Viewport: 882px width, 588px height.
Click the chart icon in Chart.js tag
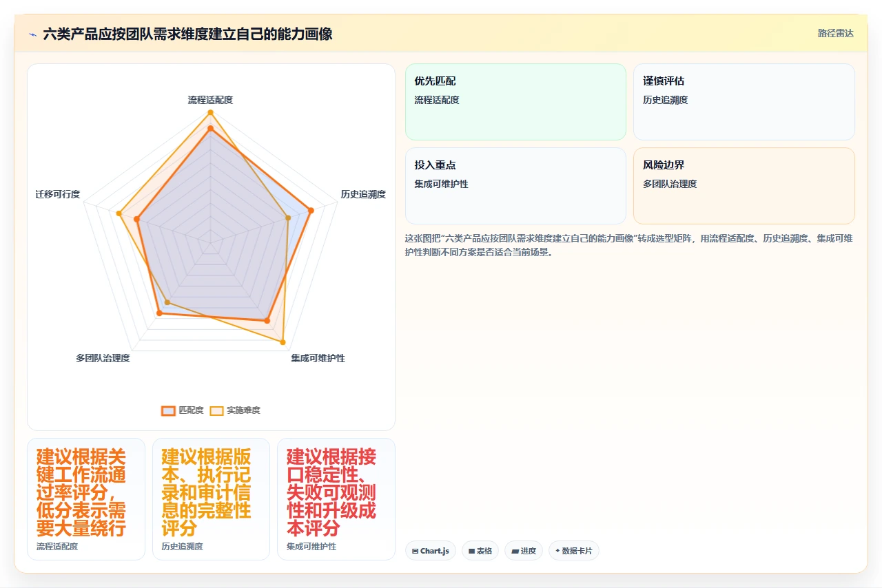(x=415, y=551)
